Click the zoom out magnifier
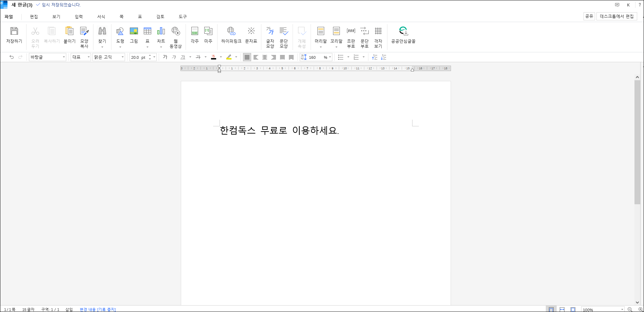The image size is (644, 312). 630,309
